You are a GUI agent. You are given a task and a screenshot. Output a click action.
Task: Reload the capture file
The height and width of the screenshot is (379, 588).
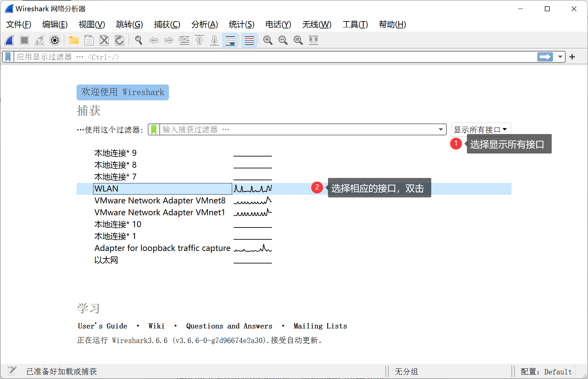[119, 40]
